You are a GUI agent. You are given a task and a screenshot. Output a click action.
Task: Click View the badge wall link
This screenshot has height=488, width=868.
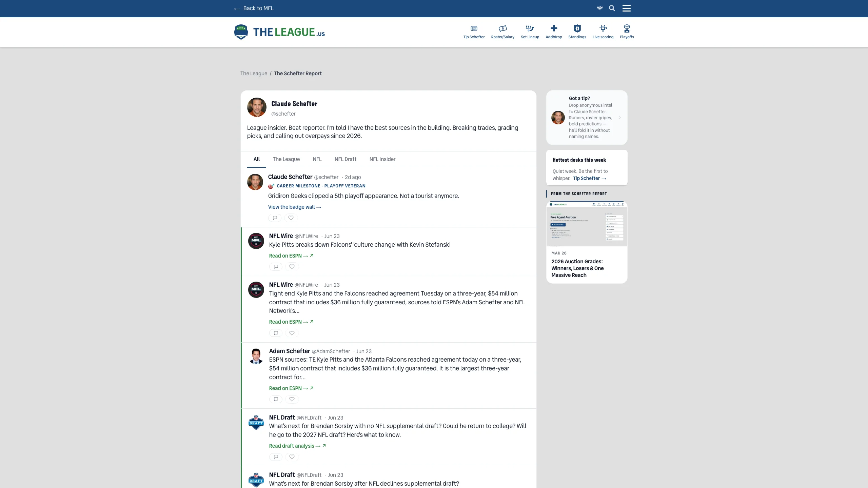point(295,207)
